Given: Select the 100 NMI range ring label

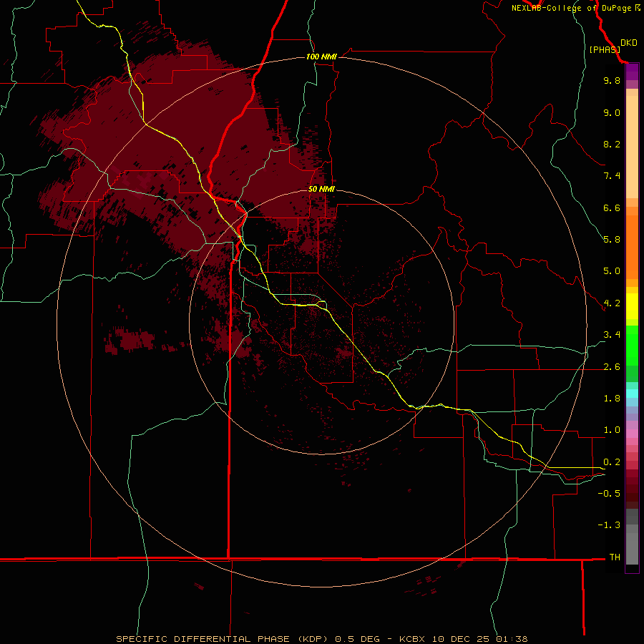Looking at the screenshot, I should point(321,57).
